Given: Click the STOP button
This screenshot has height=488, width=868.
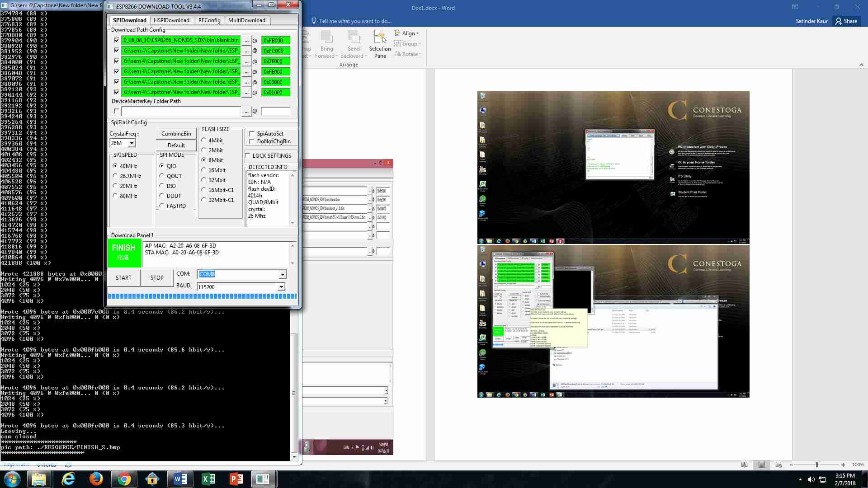Looking at the screenshot, I should [156, 278].
